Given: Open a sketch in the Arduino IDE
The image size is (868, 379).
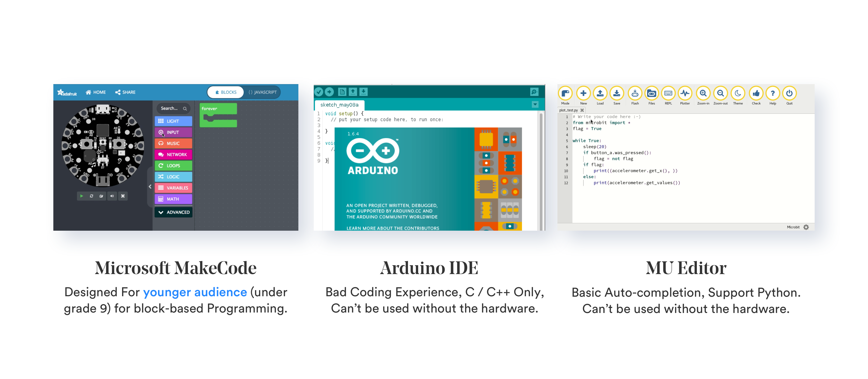Looking at the screenshot, I should pyautogui.click(x=353, y=92).
